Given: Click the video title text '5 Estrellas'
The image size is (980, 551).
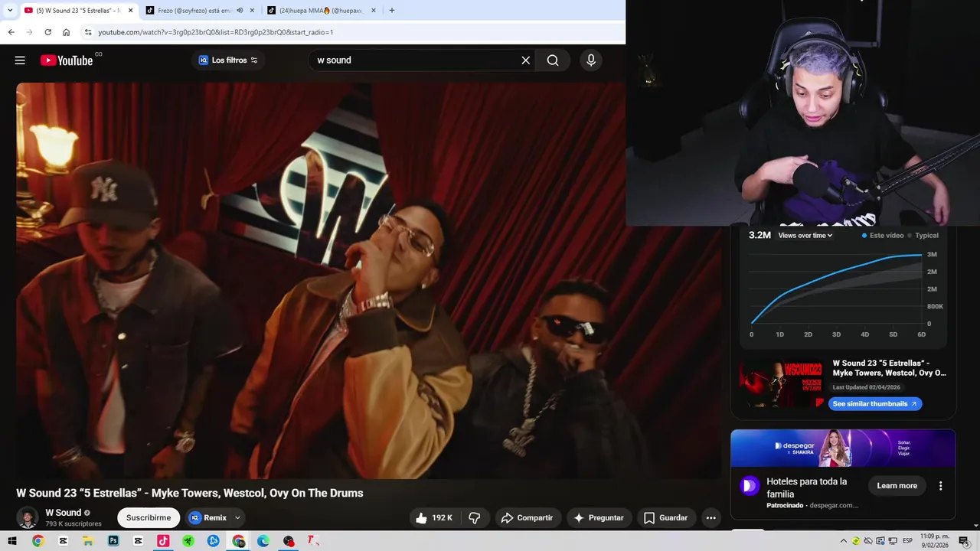Looking at the screenshot, I should 117,493.
